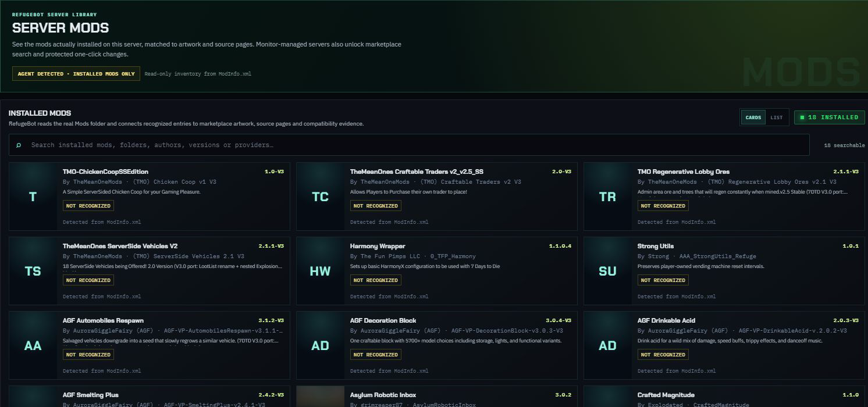Click Not Recognized badge on Strong Utils card
Screen dimensions: 868x407
663,280
